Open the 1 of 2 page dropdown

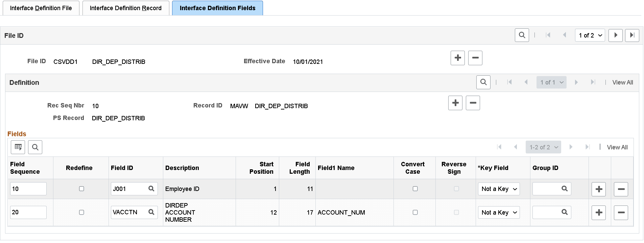click(590, 35)
